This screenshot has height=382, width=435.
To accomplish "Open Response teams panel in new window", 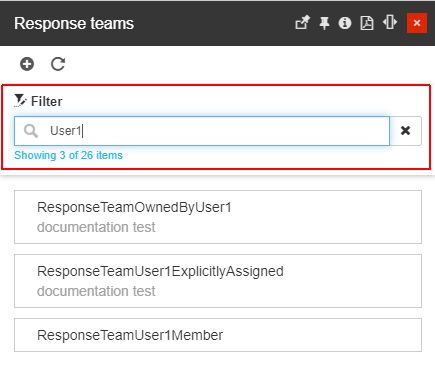I will (x=302, y=23).
